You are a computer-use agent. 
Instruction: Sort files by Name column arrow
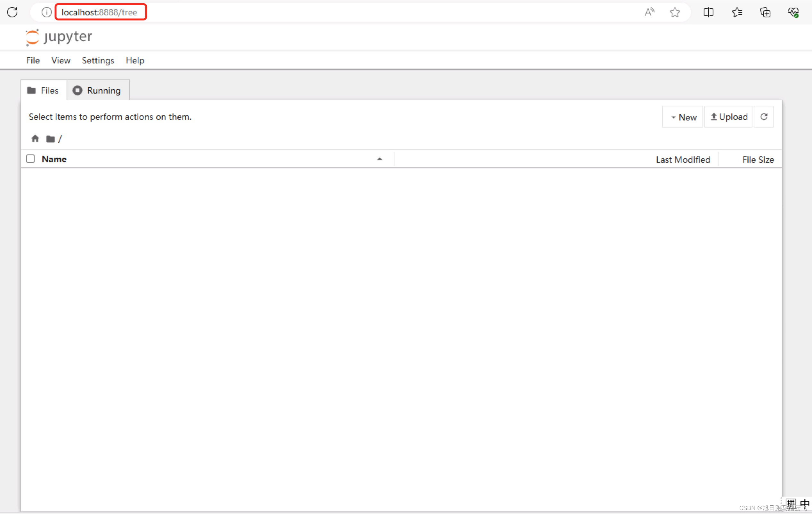click(380, 159)
